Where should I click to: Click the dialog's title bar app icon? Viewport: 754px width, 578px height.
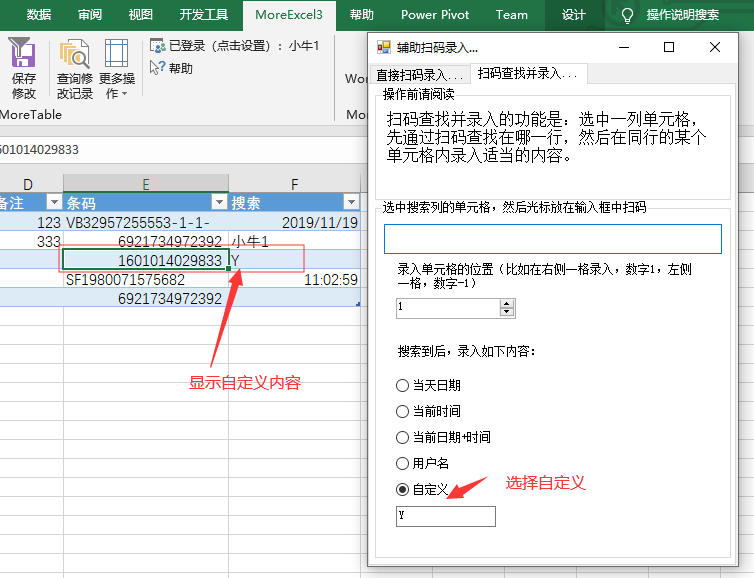[383, 47]
